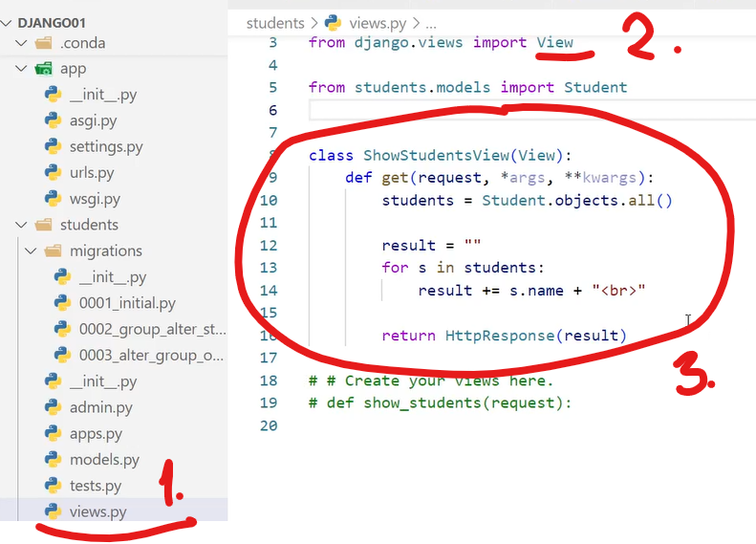Click the Python icon next to settings.py
The height and width of the screenshot is (544, 756).
click(53, 147)
